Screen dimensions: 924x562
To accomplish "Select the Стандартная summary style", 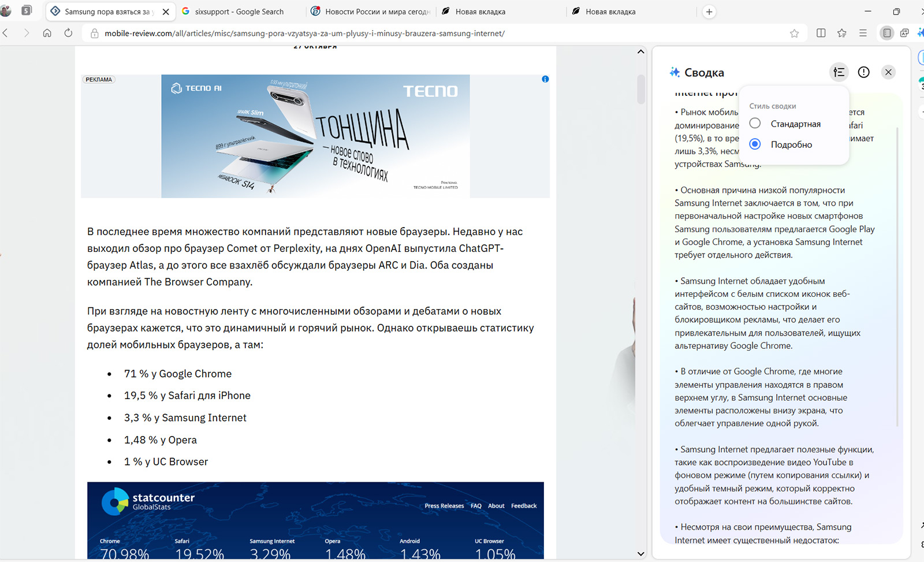I will point(755,124).
